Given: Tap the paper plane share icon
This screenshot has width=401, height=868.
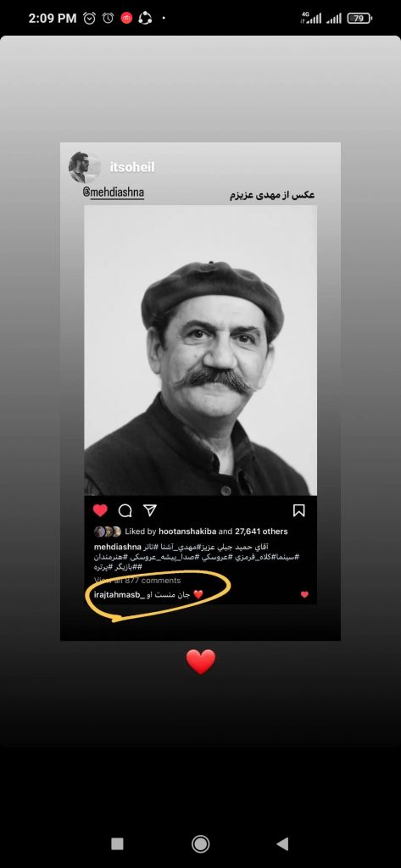Looking at the screenshot, I should (150, 510).
